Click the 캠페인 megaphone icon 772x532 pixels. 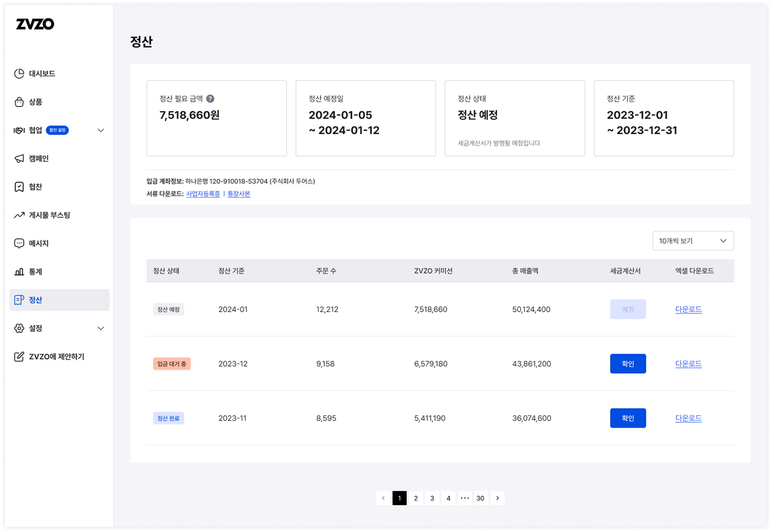click(19, 158)
